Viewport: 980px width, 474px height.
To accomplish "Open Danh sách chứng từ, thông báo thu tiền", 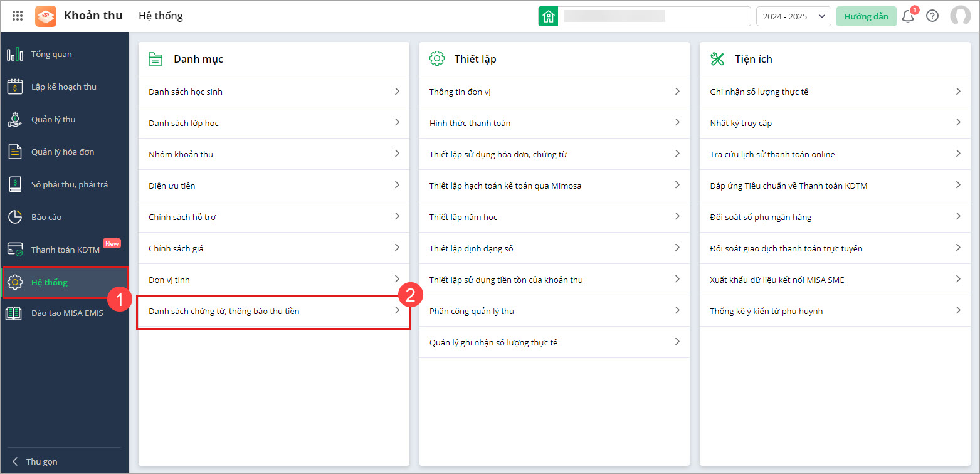I will 274,312.
